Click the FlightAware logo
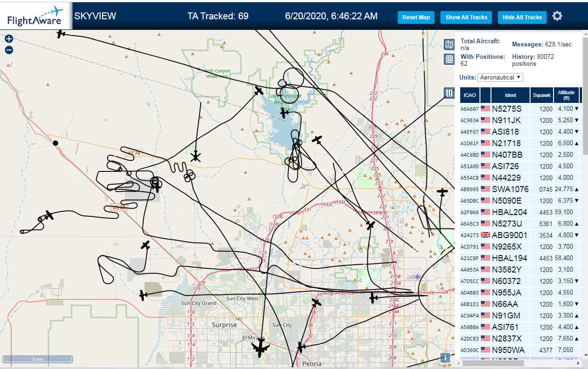The height and width of the screenshot is (369, 588). (x=36, y=17)
